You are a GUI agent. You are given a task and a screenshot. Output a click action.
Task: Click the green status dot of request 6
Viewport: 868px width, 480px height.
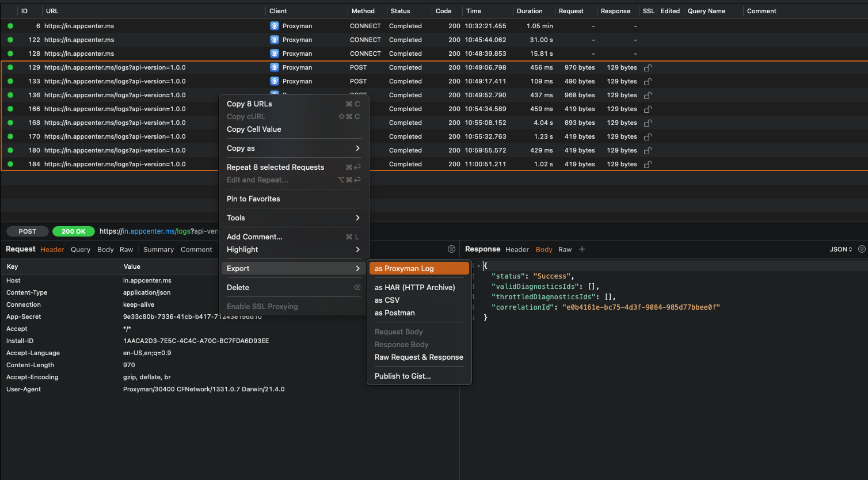(x=10, y=26)
